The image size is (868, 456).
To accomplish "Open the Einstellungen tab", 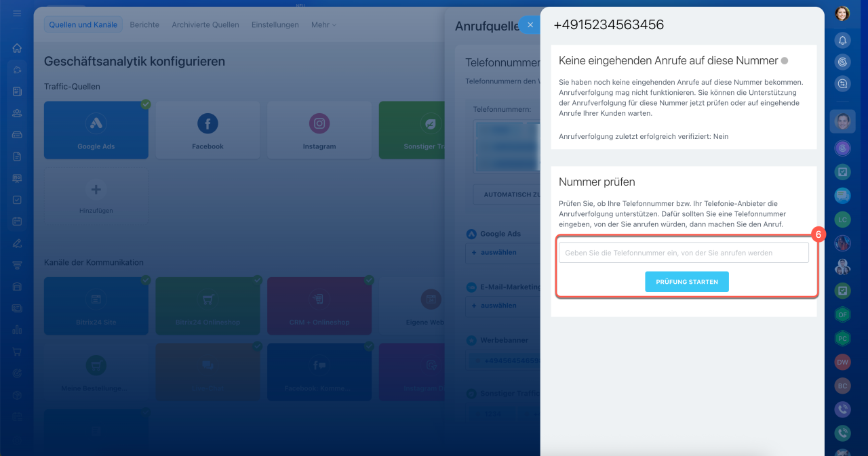I will click(x=275, y=24).
